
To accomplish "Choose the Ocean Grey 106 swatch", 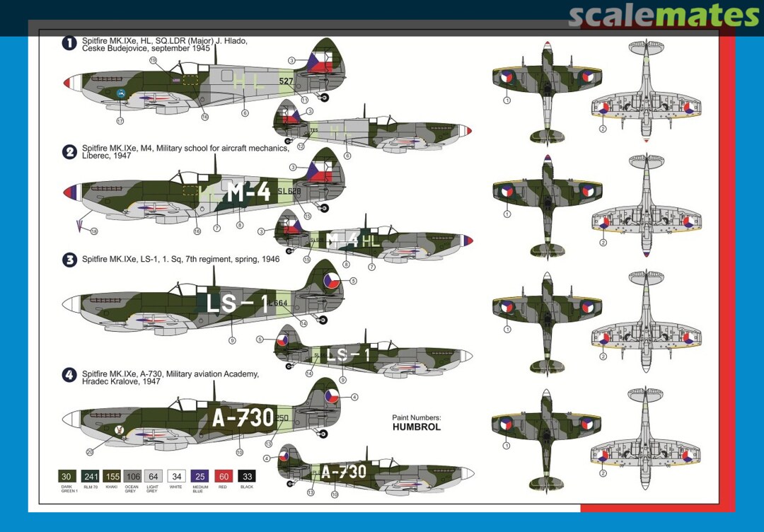I will [x=133, y=476].
